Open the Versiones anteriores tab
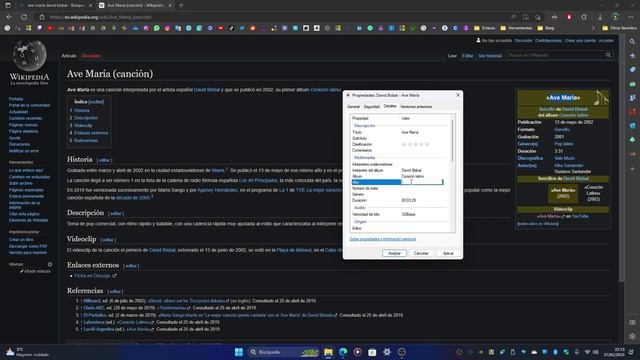The width and height of the screenshot is (640, 360). coord(416,107)
